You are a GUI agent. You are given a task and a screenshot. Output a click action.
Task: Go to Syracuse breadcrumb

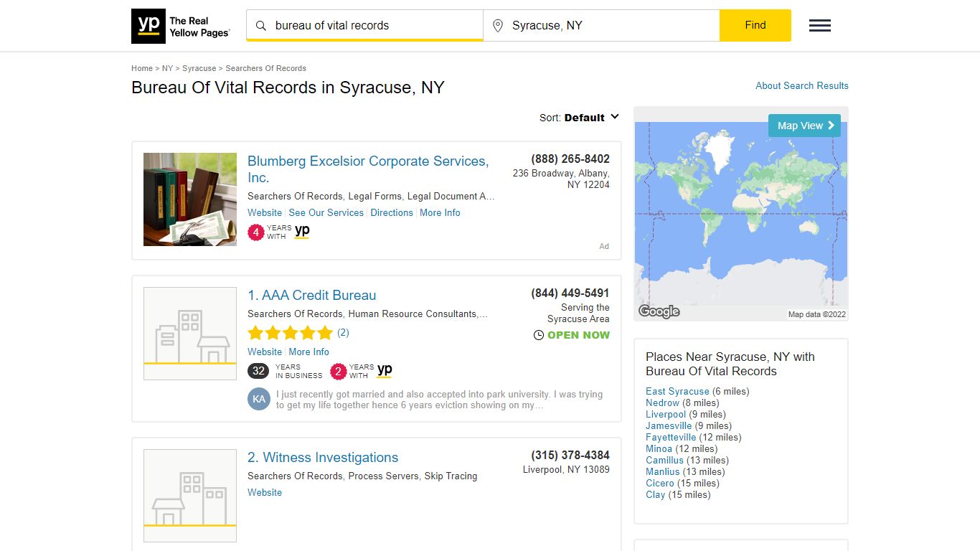click(x=199, y=68)
